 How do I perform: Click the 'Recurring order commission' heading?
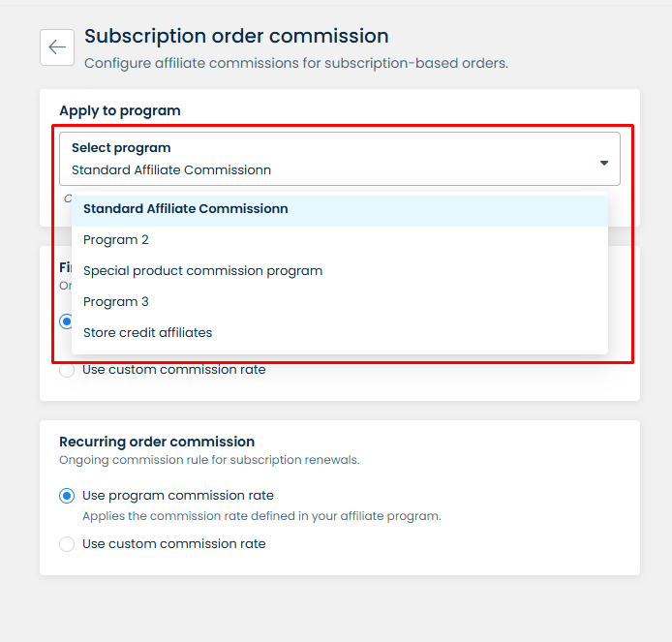[157, 442]
